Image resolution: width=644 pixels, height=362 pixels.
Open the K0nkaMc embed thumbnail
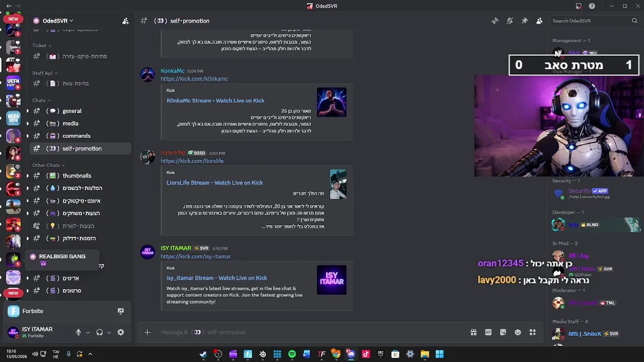[x=332, y=103]
